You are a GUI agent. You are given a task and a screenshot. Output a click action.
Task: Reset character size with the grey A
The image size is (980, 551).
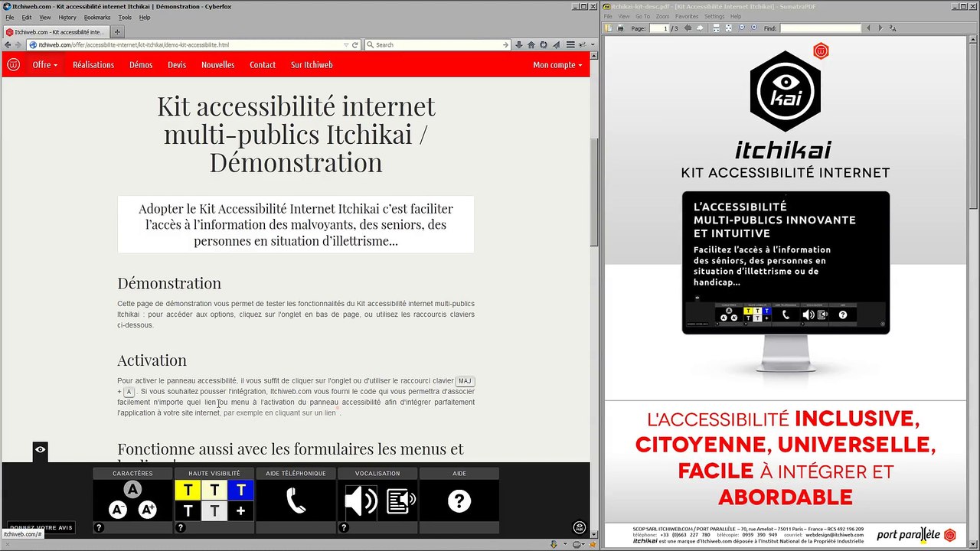132,490
